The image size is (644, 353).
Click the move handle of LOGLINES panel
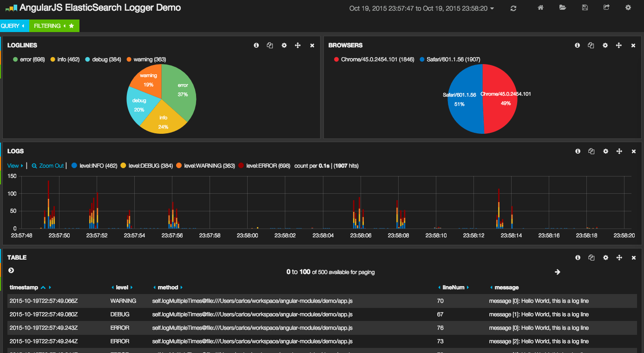coord(298,46)
